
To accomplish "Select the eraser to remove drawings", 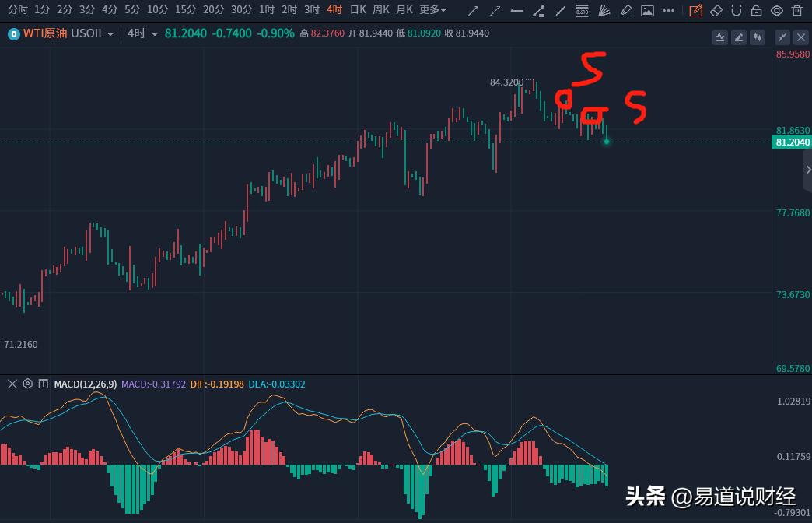I will coord(717,9).
